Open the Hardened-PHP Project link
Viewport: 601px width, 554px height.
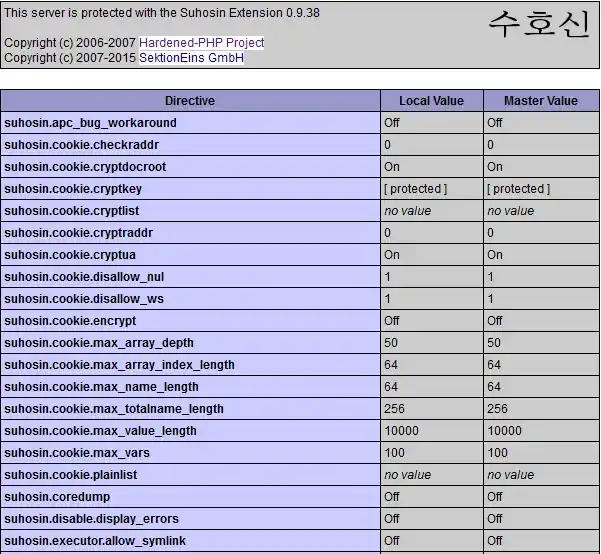point(202,43)
